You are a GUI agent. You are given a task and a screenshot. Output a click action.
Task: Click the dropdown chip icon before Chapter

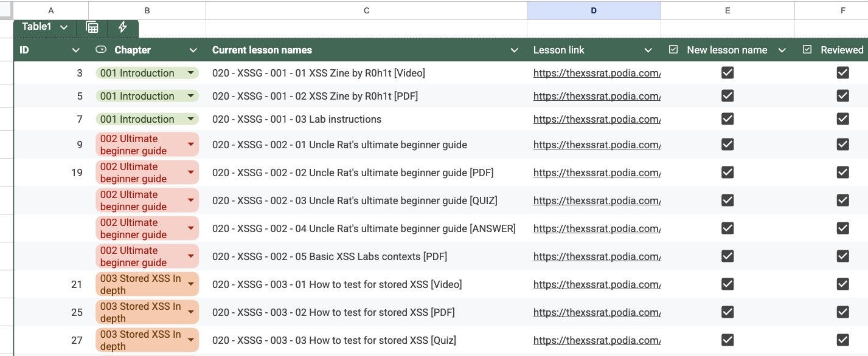coord(102,50)
